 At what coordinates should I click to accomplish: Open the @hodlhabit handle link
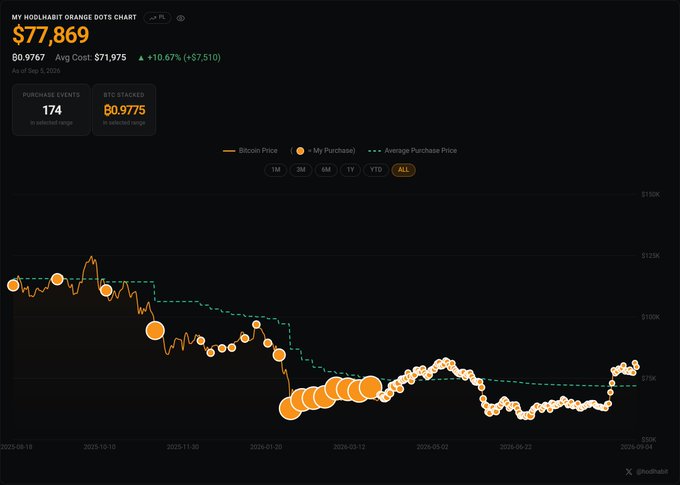pos(652,472)
